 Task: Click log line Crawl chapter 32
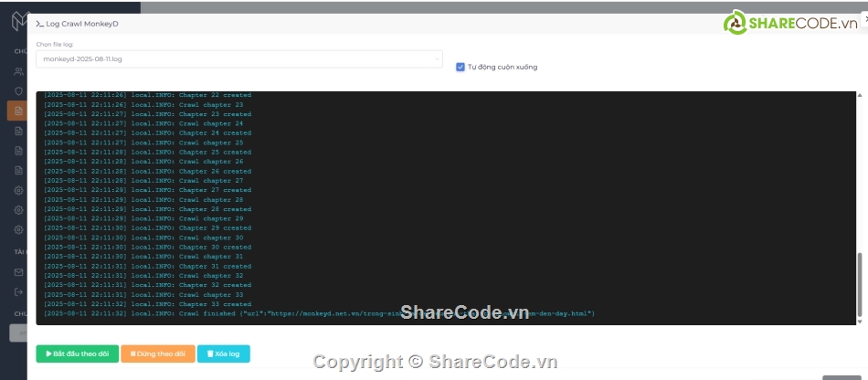(x=143, y=276)
